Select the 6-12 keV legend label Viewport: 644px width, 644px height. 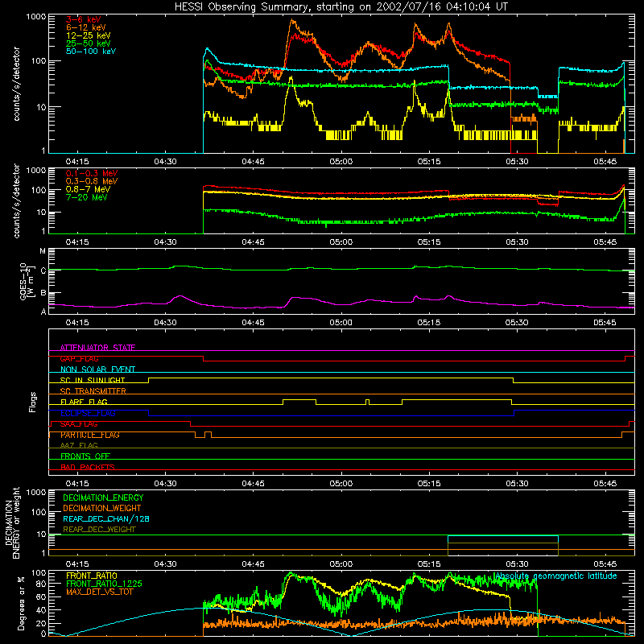point(86,27)
